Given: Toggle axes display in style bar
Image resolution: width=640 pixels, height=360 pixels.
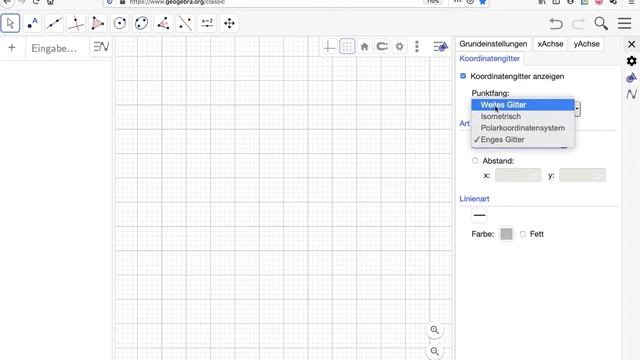Looking at the screenshot, I should pos(329,47).
